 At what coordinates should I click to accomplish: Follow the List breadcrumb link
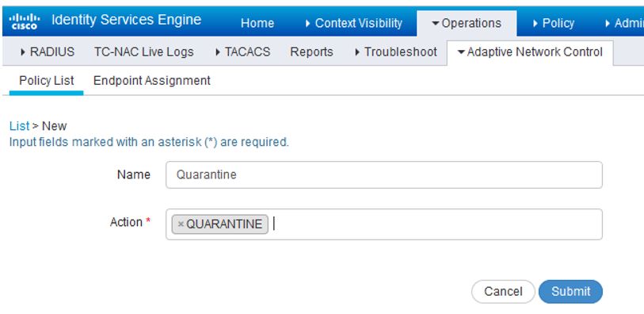coord(19,126)
